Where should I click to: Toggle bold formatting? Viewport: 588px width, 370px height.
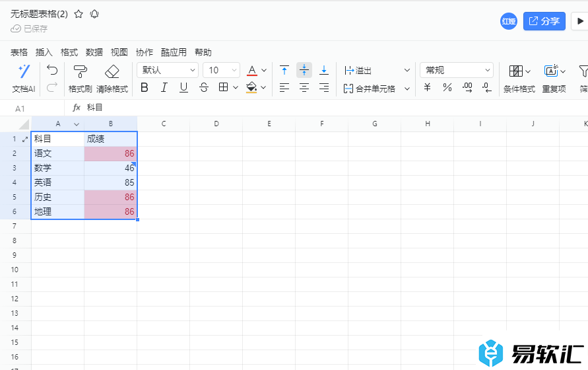145,87
